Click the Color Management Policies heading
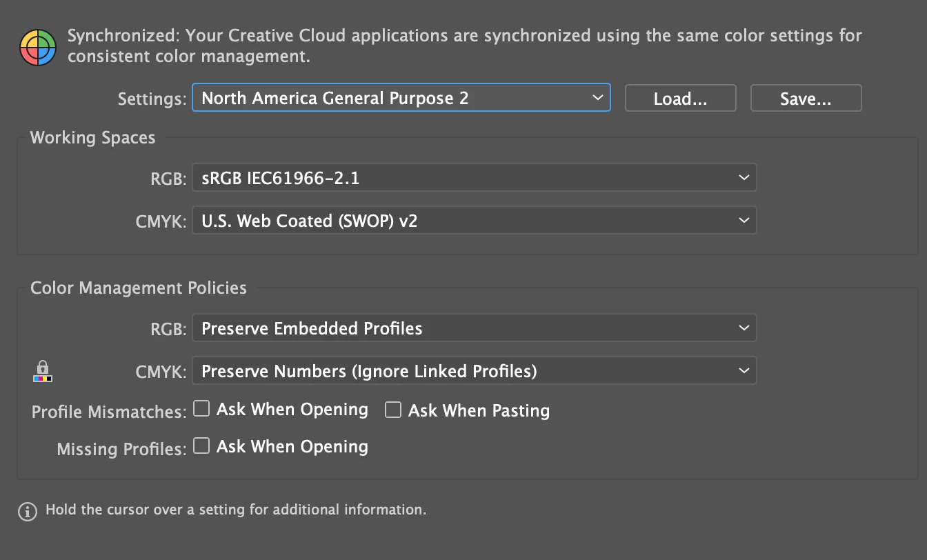This screenshot has height=560, width=927. 139,288
